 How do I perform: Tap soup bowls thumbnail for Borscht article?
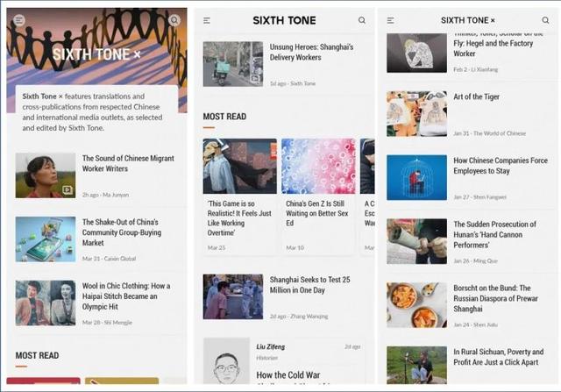click(x=417, y=305)
